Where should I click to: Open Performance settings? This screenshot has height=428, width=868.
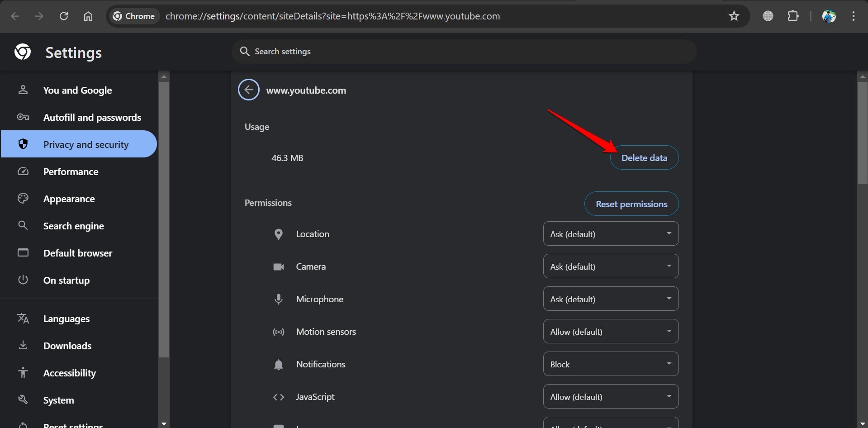click(79, 171)
